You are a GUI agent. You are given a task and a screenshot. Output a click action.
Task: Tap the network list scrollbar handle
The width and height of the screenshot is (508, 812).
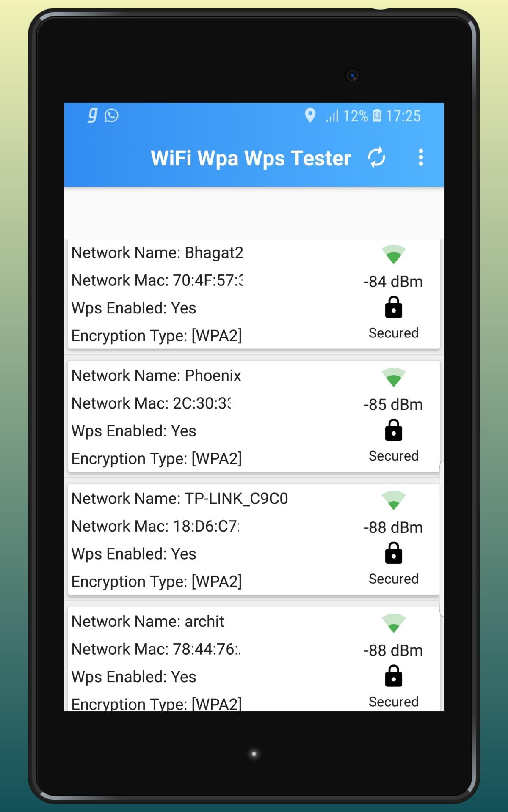(442, 539)
